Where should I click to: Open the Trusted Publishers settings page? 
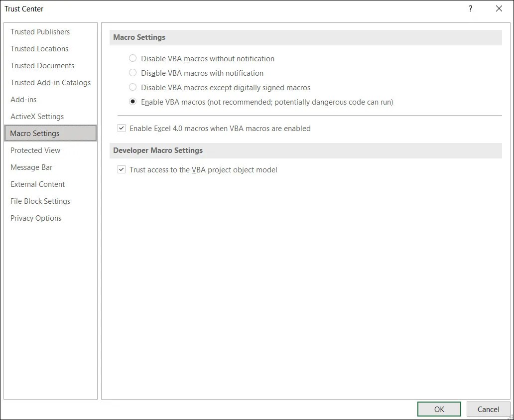coord(40,31)
